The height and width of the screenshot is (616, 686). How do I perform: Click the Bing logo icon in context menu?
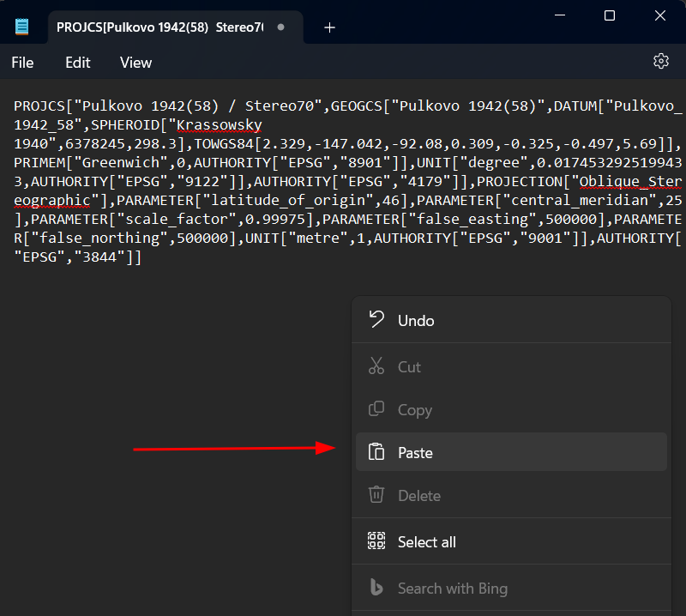click(376, 588)
